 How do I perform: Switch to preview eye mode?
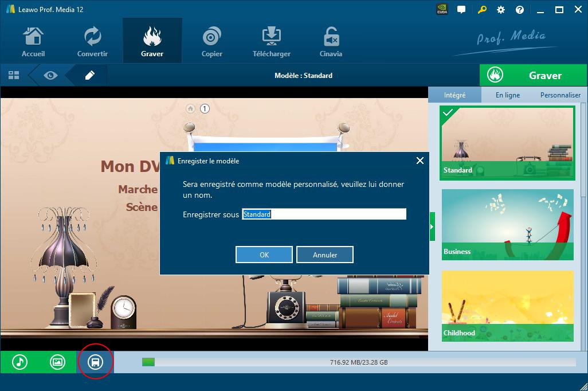(x=50, y=76)
